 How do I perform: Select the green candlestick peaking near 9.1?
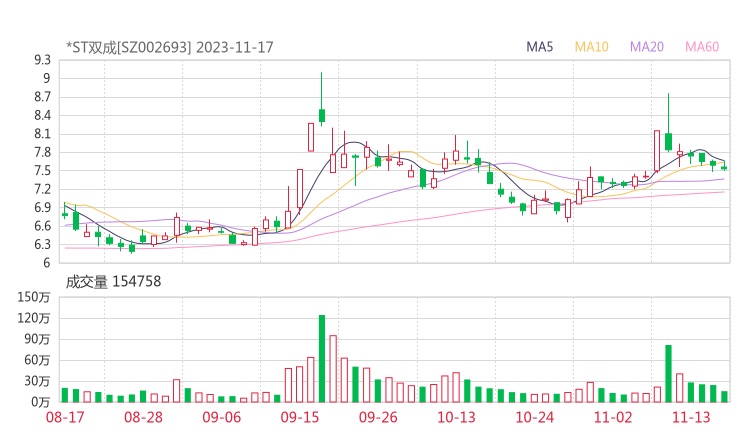[322, 115]
